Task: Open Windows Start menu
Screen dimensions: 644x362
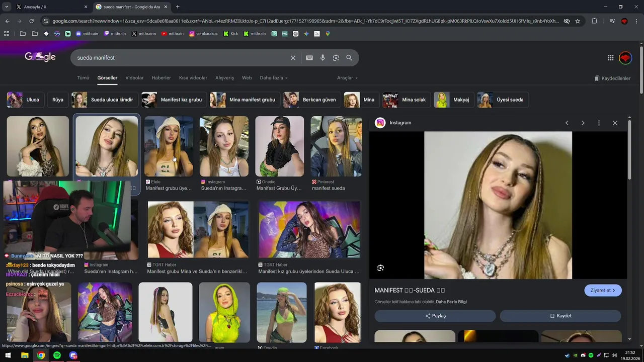Action: coord(8,355)
